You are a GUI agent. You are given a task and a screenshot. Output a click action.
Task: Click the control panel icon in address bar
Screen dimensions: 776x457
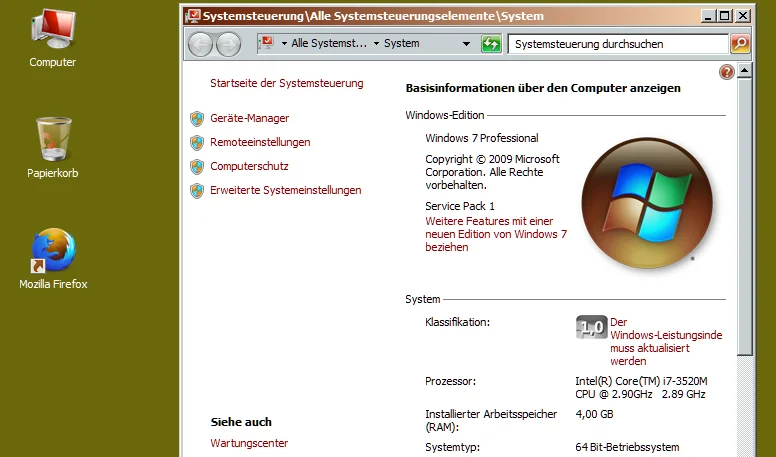click(267, 43)
